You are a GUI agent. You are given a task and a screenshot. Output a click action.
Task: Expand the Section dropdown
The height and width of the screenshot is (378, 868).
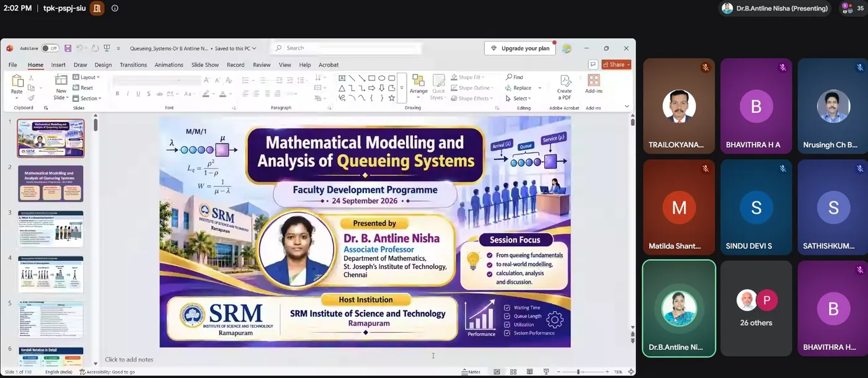point(87,99)
